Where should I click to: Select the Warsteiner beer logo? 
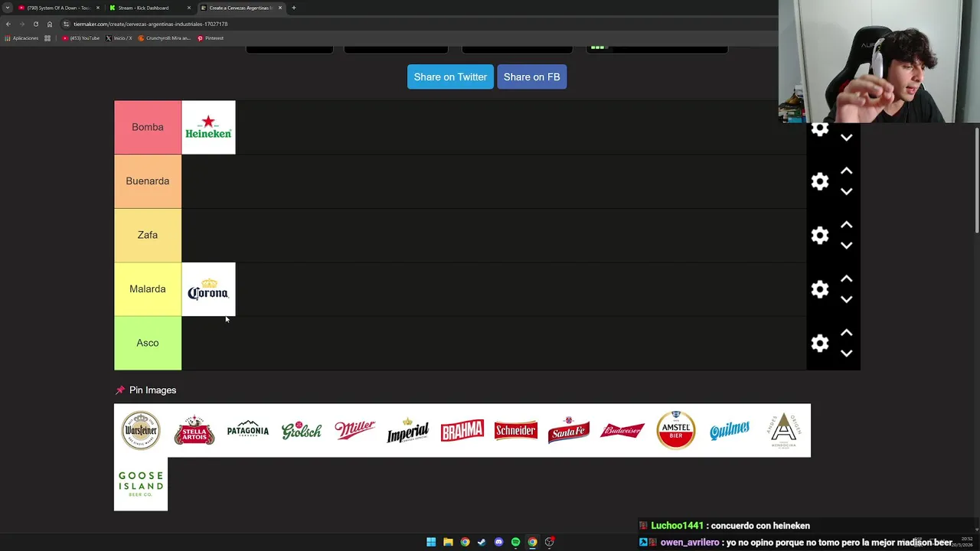click(x=141, y=430)
